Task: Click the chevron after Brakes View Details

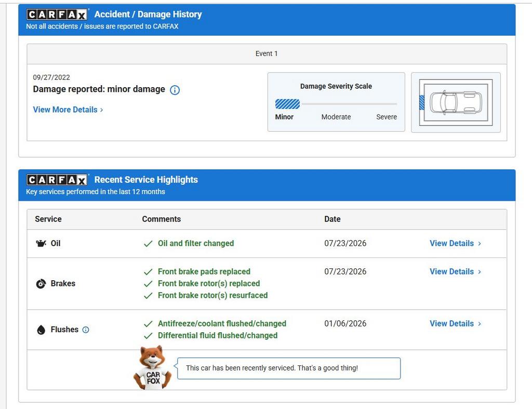Action: click(x=480, y=272)
